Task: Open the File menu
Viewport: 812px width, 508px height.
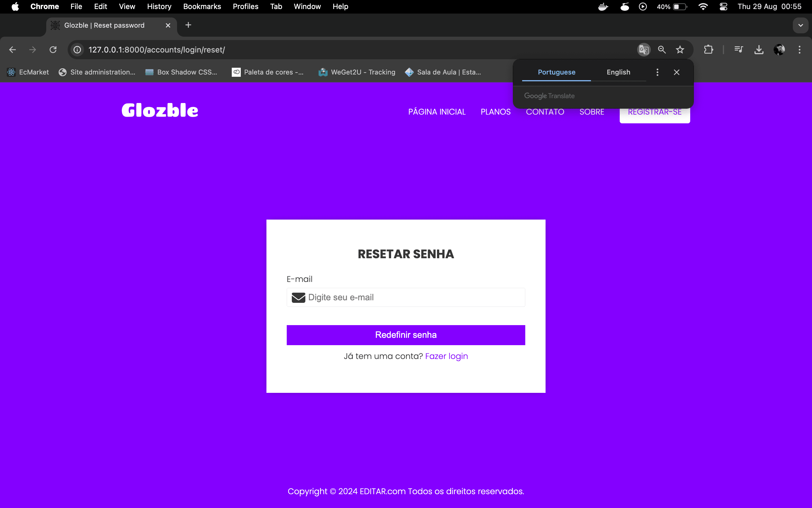Action: (x=76, y=7)
